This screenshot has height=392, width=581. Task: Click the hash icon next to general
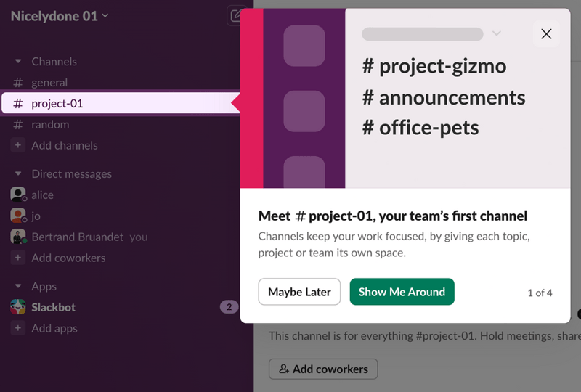[17, 82]
